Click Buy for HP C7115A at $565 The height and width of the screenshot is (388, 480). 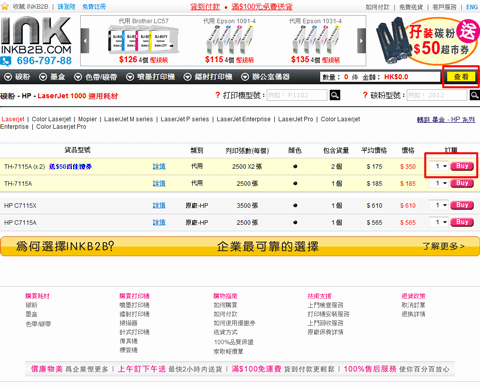(x=462, y=222)
